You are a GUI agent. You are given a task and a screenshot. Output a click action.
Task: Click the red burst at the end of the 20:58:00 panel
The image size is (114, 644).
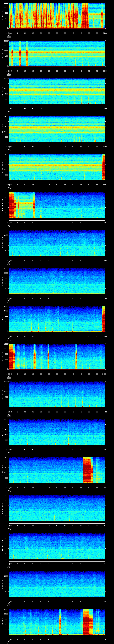[104, 318]
